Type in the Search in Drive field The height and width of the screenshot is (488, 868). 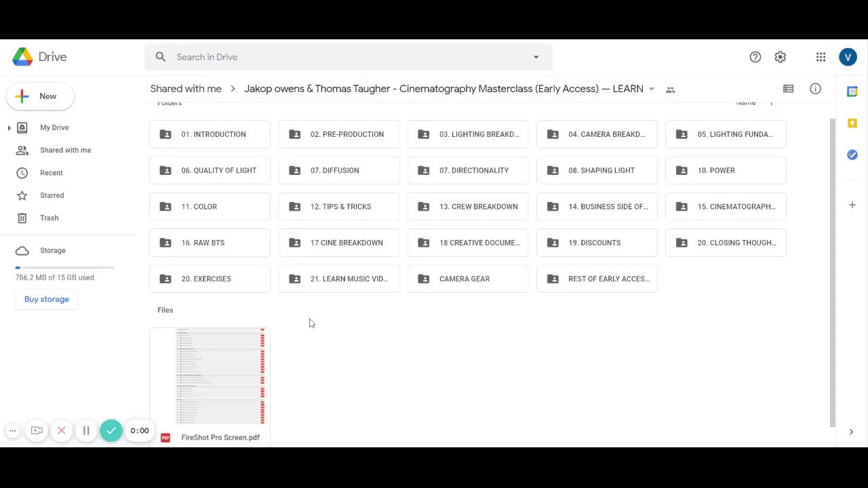tap(348, 57)
